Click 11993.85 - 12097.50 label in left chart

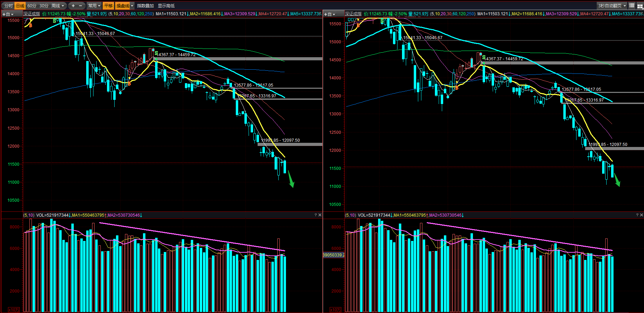click(x=280, y=140)
